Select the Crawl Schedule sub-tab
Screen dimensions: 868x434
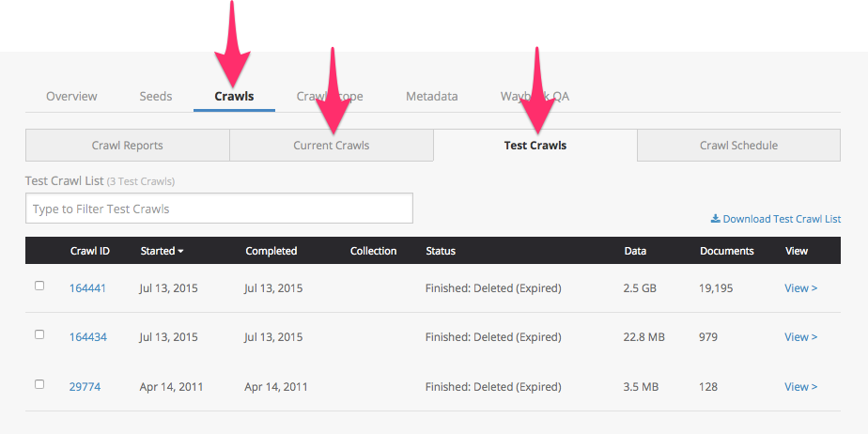pos(738,146)
